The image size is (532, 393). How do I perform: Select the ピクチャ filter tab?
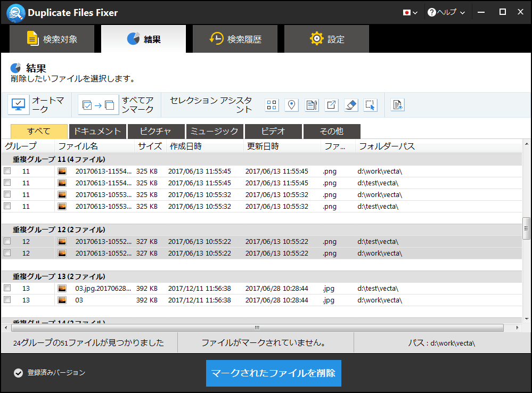click(x=156, y=132)
